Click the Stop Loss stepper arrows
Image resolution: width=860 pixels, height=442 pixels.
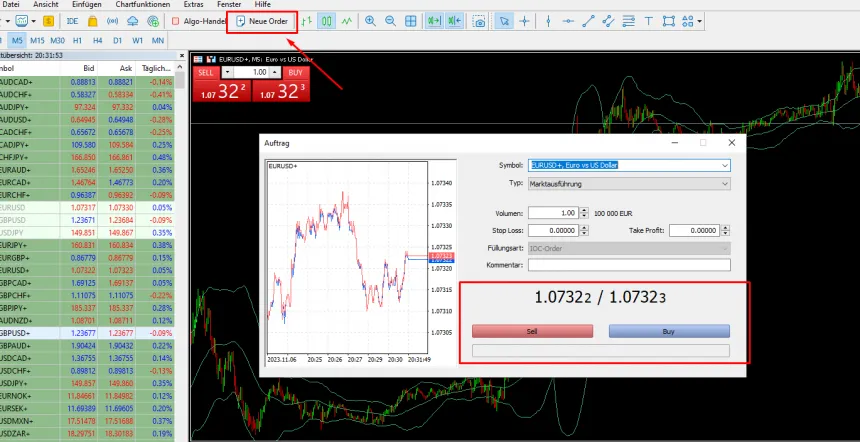[584, 231]
